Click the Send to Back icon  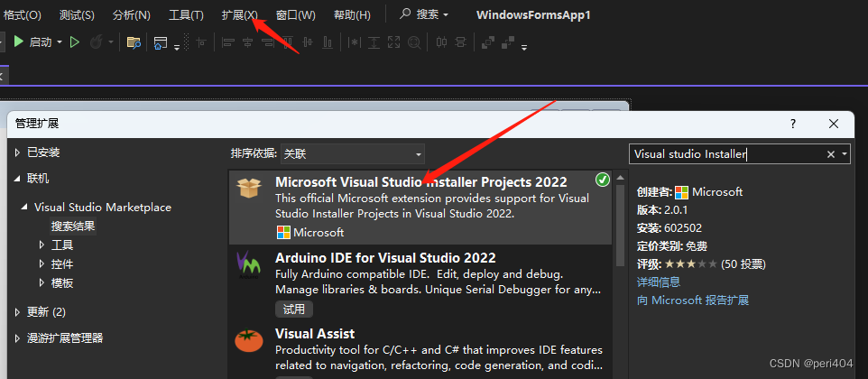[x=508, y=42]
